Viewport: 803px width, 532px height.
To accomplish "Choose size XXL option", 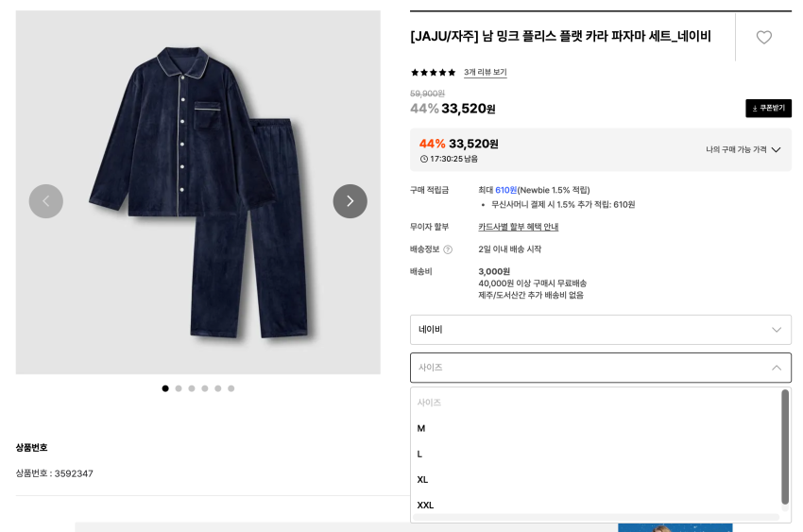I will (x=426, y=505).
